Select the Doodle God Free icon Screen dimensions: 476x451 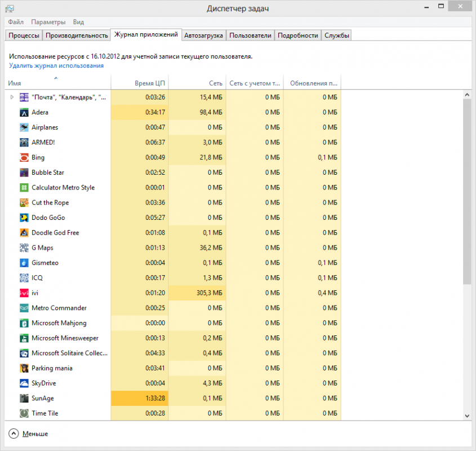pos(24,233)
